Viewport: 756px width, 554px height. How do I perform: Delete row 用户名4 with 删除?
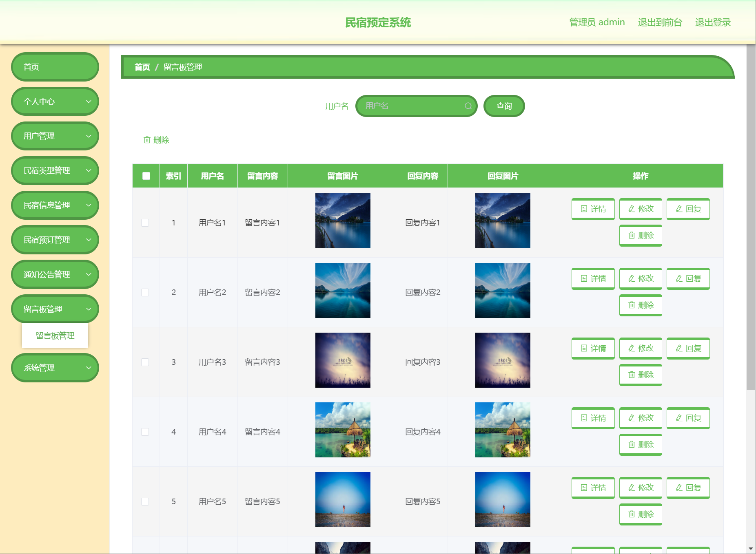click(x=641, y=444)
